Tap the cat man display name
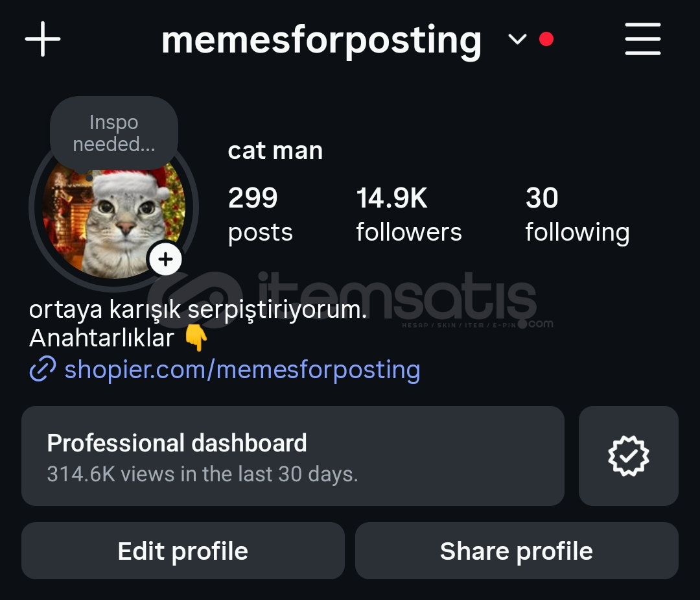The height and width of the screenshot is (600, 700). pyautogui.click(x=275, y=150)
